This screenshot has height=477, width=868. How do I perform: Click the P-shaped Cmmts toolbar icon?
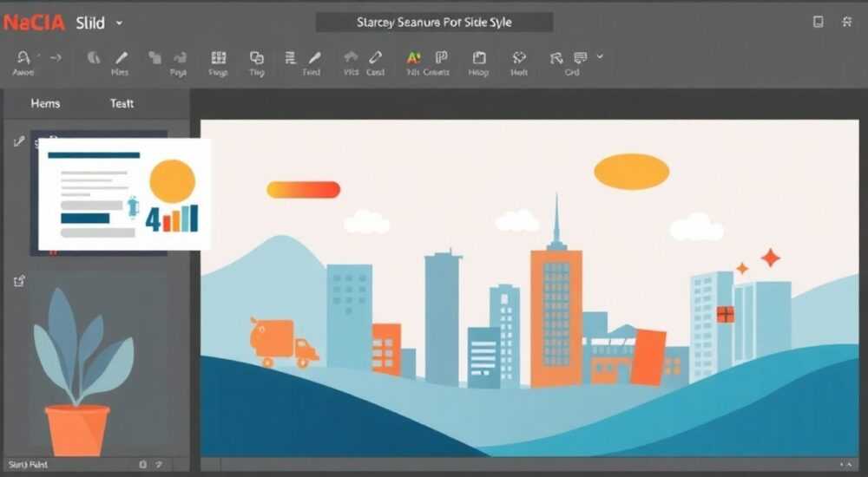[441, 57]
